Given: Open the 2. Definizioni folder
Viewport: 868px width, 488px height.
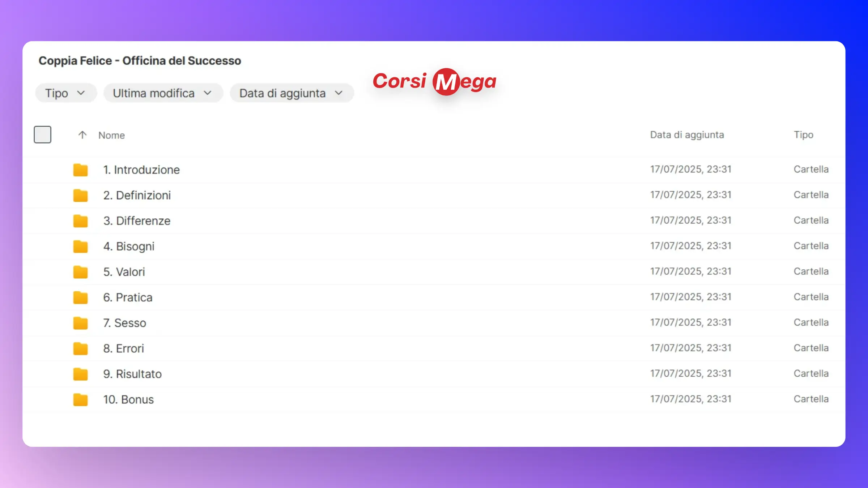Looking at the screenshot, I should (137, 195).
